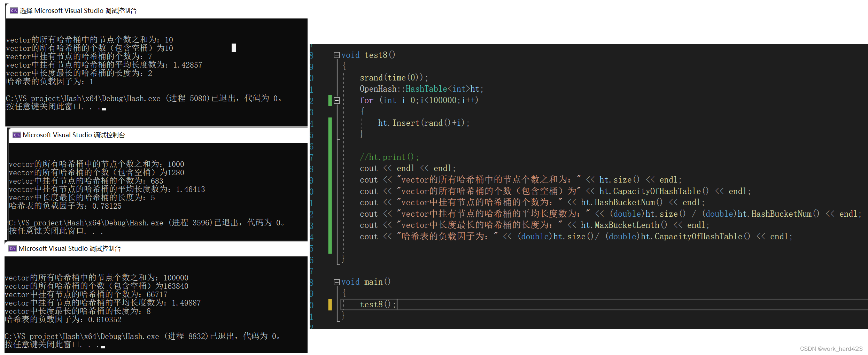868x355 pixels.
Task: Click the 'void test8()' declaration
Action: (x=368, y=55)
